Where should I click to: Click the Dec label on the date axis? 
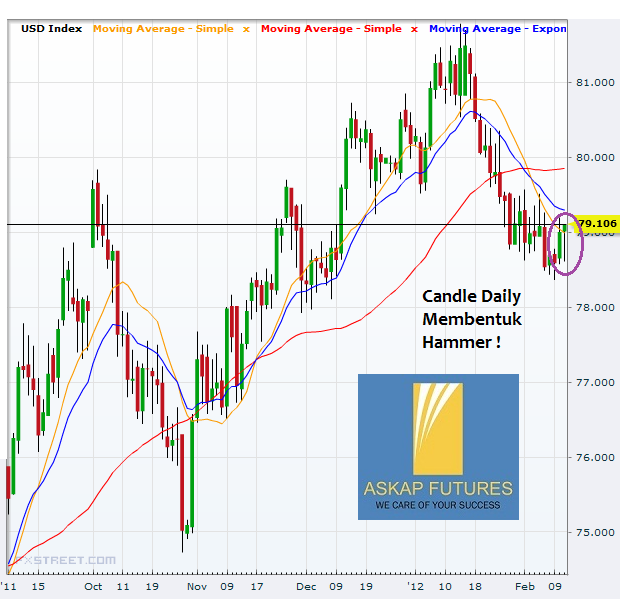[x=306, y=586]
